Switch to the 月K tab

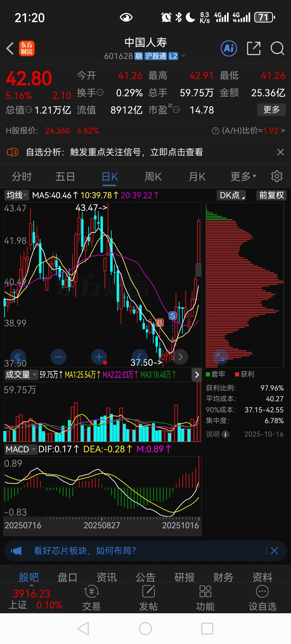point(197,177)
